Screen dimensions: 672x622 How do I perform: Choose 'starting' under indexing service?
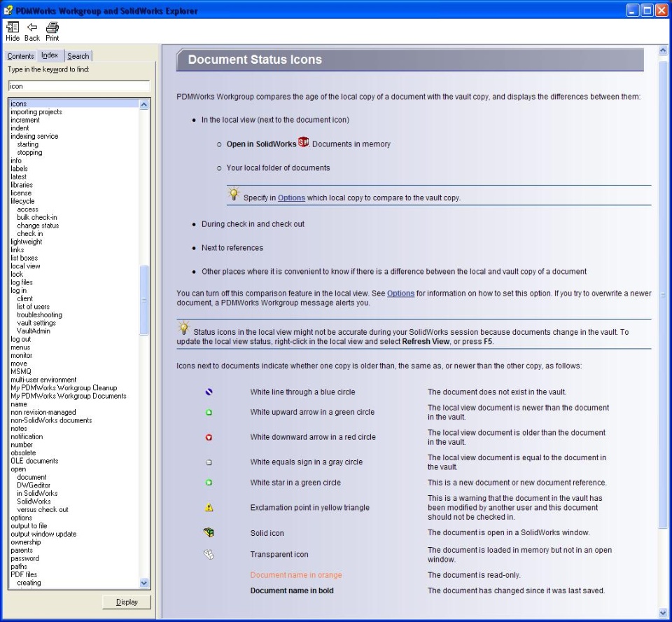(x=27, y=144)
